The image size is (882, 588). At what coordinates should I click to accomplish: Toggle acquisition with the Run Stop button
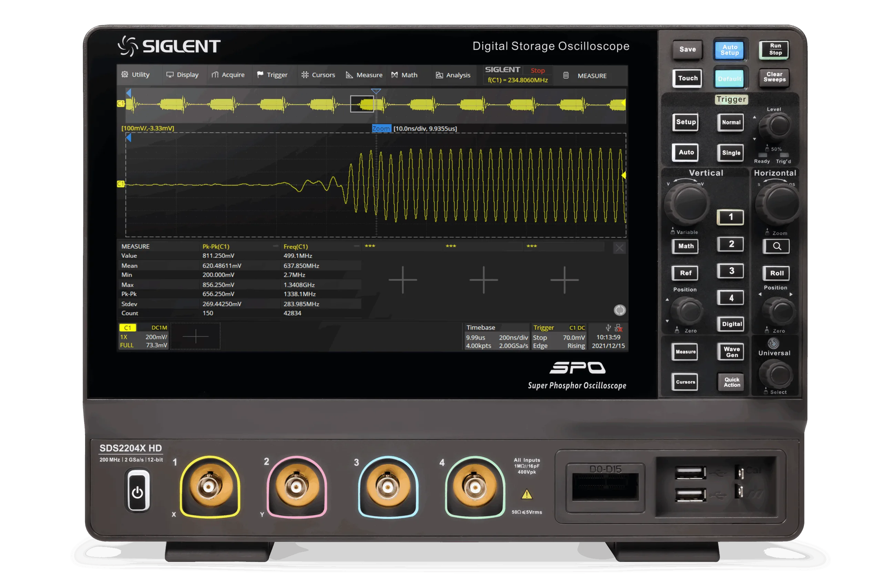pyautogui.click(x=775, y=49)
